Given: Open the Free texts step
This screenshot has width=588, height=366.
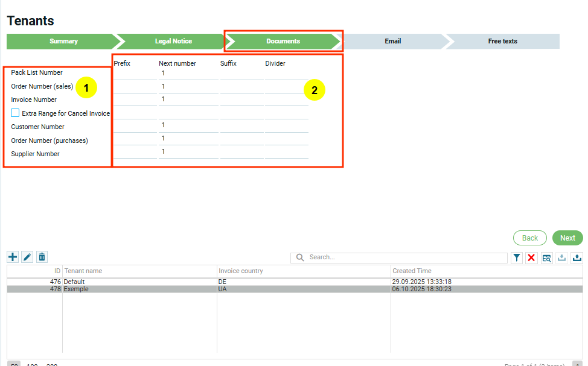Looking at the screenshot, I should pos(502,41).
